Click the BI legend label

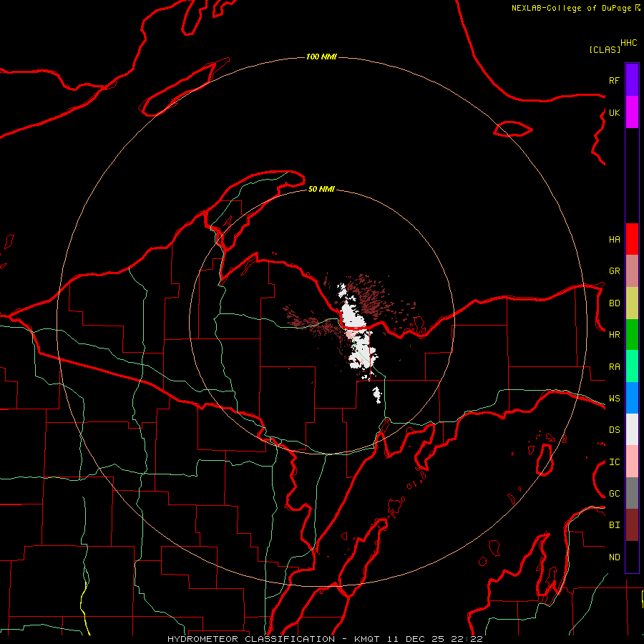pyautogui.click(x=614, y=525)
